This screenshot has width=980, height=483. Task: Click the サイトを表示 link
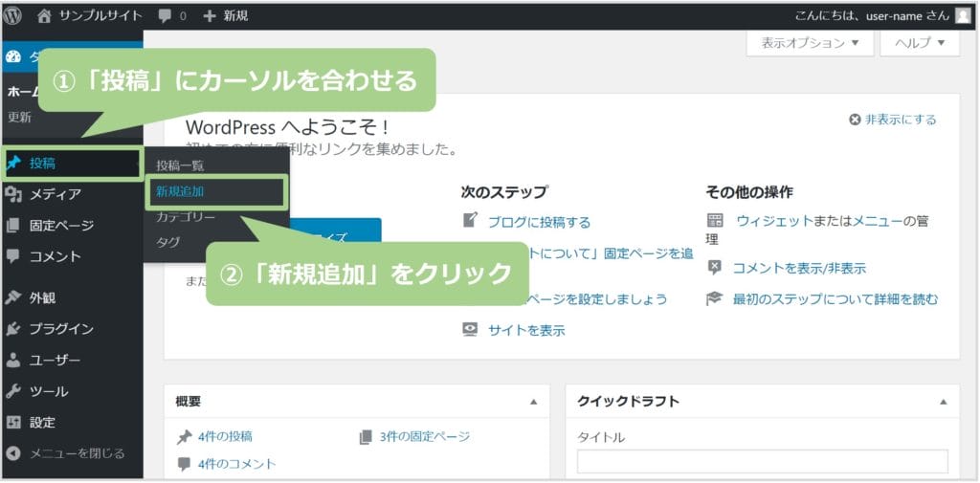point(526,331)
